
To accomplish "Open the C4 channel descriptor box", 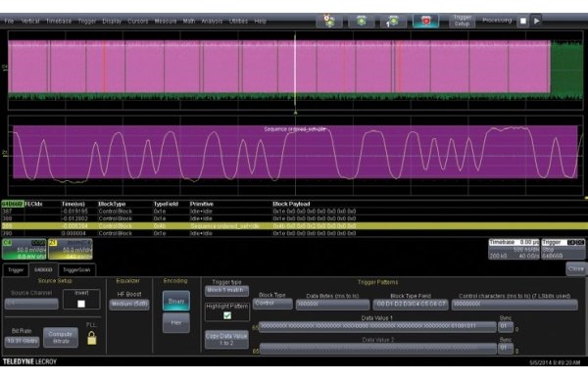I will pyautogui.click(x=24, y=250).
